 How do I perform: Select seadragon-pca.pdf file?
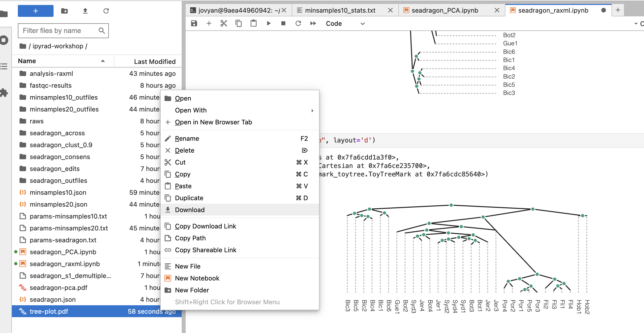pos(86,288)
